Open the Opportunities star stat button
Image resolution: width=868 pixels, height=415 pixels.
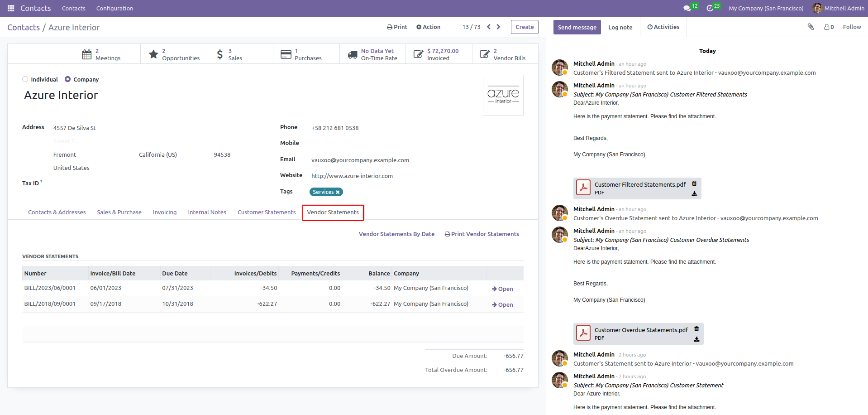[x=174, y=54]
